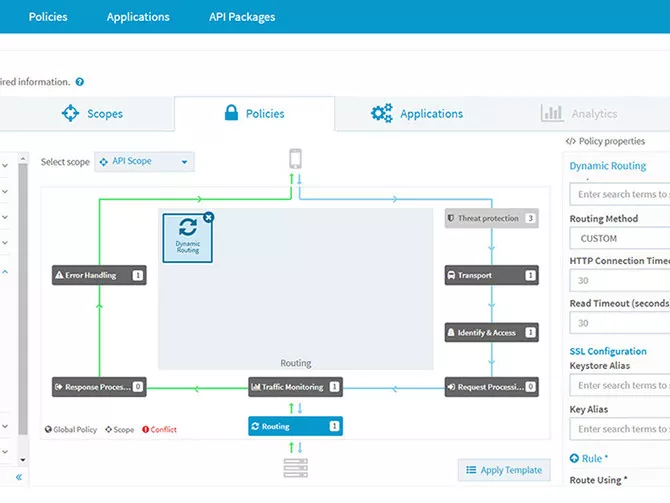Collapse the left sidebar with double chevron
Viewport: 670px width, 503px height.
(x=18, y=477)
